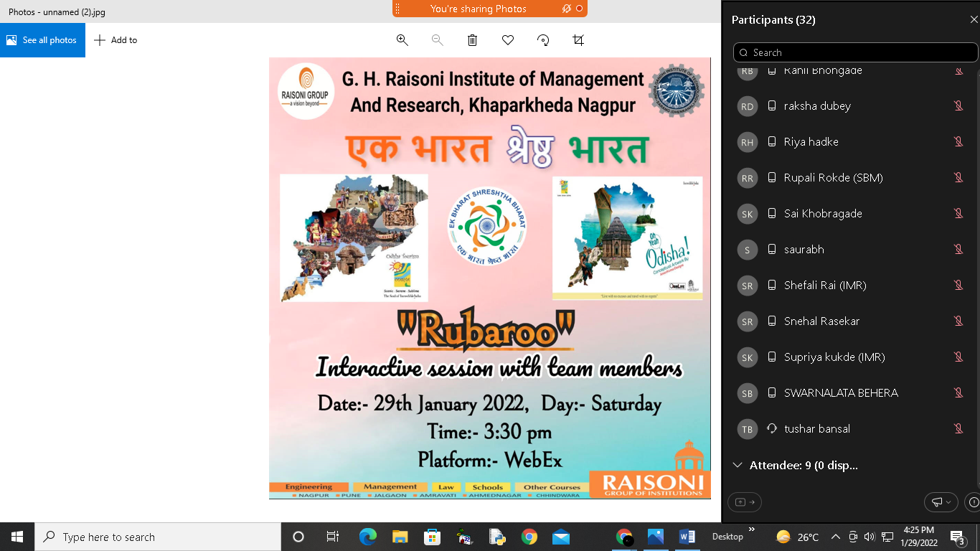Open Cortana circle icon on taskbar
Screen dimensions: 980x551
pos(298,537)
